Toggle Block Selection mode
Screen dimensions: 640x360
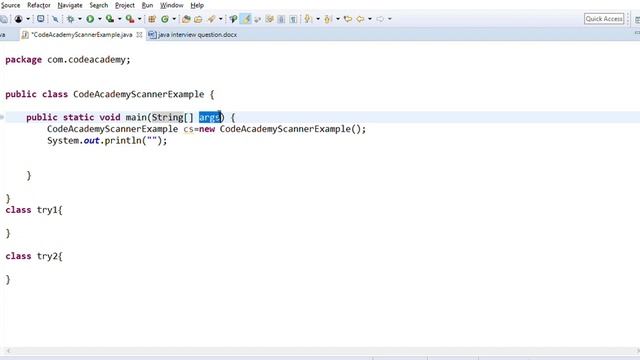(x=281, y=19)
